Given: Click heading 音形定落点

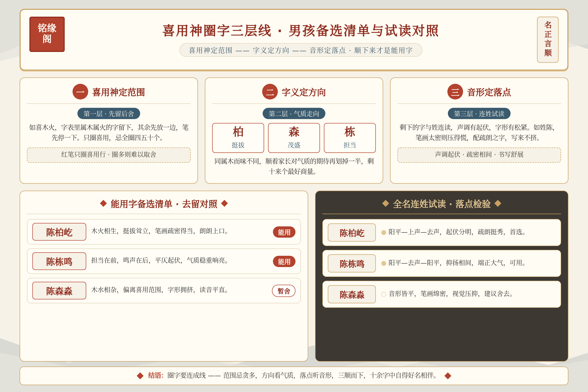Looking at the screenshot, I should point(489,92).
